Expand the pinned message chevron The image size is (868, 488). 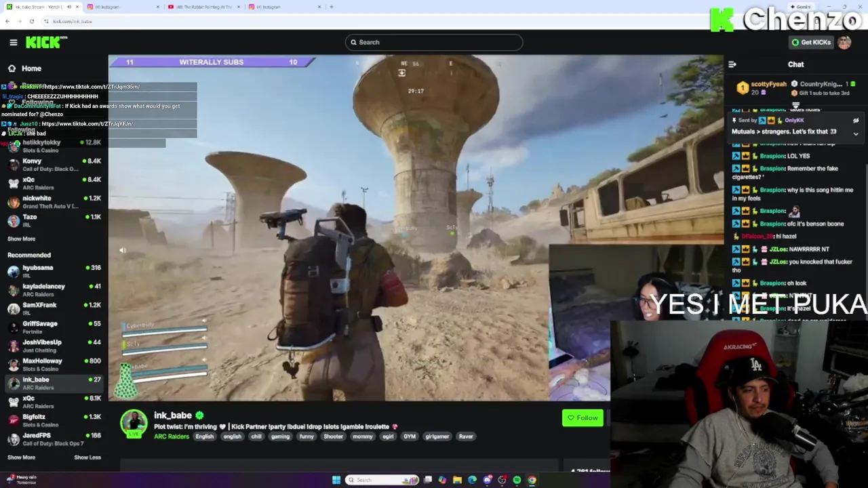[x=856, y=134]
